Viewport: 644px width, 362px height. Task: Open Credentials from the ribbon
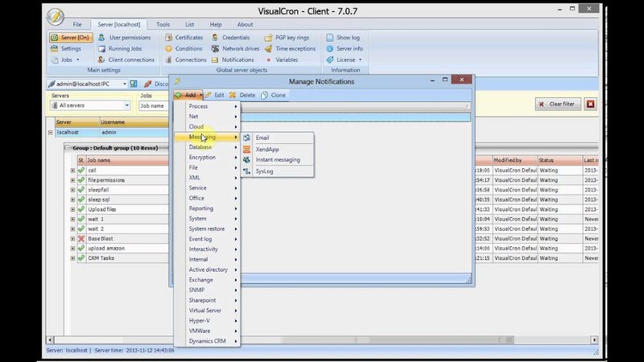tap(231, 37)
